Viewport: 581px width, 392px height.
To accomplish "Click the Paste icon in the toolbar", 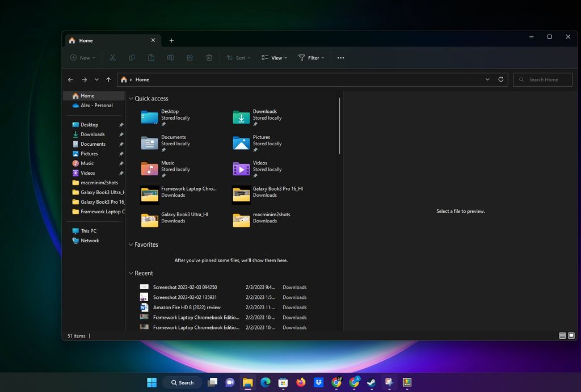I will pos(150,57).
